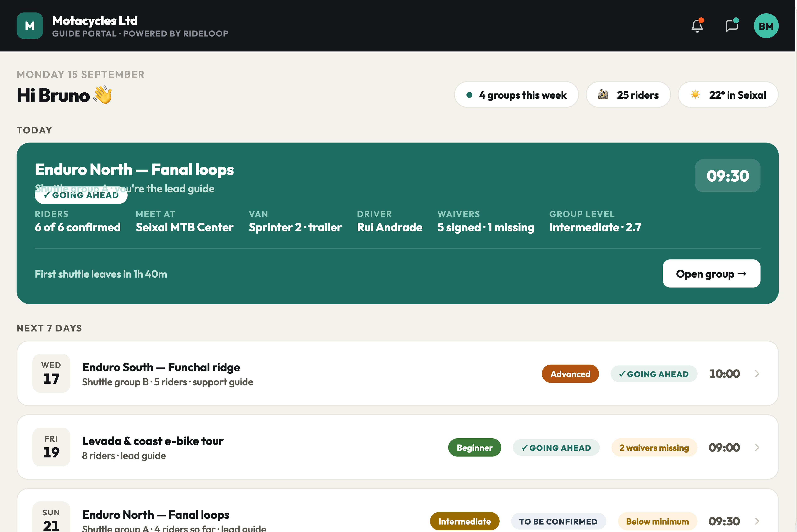Open Enduro South — Funchal ridge title
This screenshot has height=532, width=797.
tap(161, 367)
